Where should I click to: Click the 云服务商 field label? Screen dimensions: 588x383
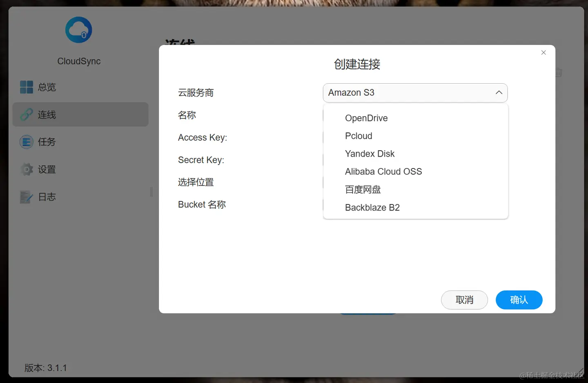(x=196, y=93)
